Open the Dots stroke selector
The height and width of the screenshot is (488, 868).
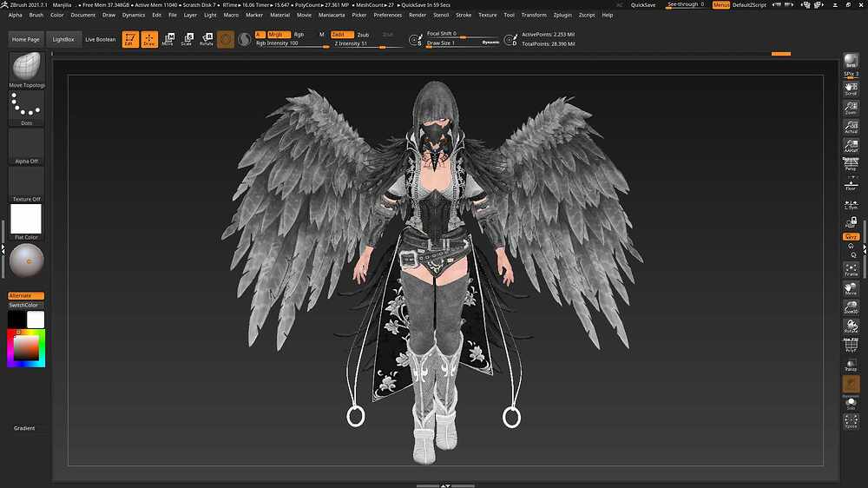pyautogui.click(x=26, y=108)
